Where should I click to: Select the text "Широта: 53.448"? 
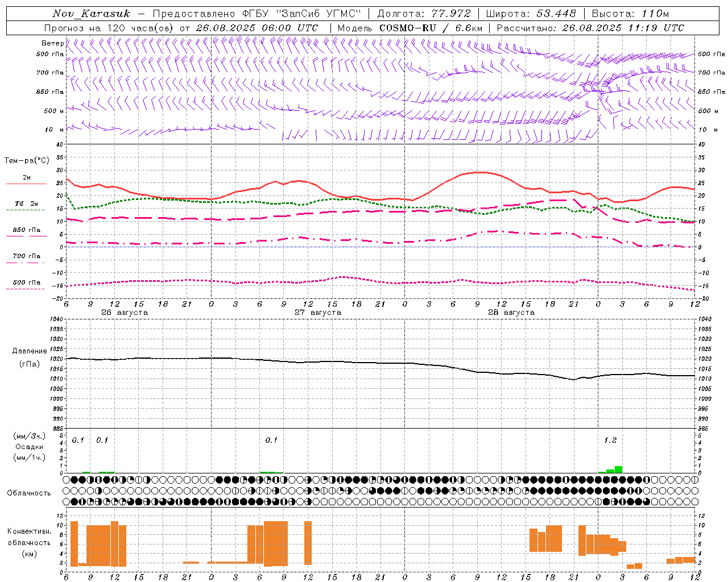coord(531,14)
